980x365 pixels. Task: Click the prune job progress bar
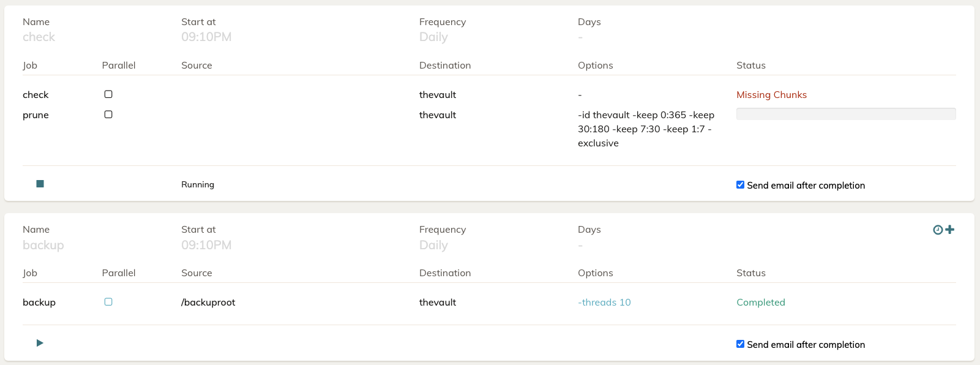click(x=846, y=114)
